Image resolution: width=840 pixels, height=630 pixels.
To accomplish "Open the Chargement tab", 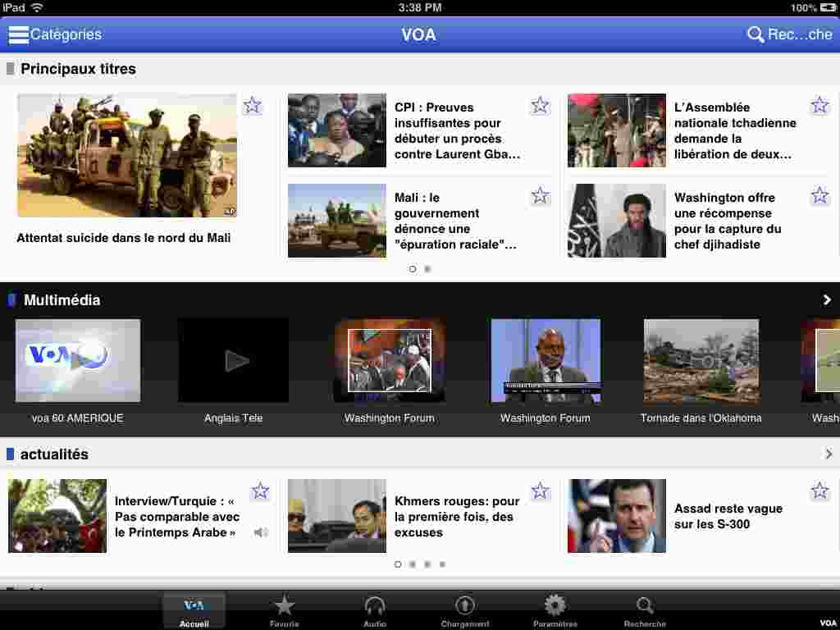I will tap(464, 610).
